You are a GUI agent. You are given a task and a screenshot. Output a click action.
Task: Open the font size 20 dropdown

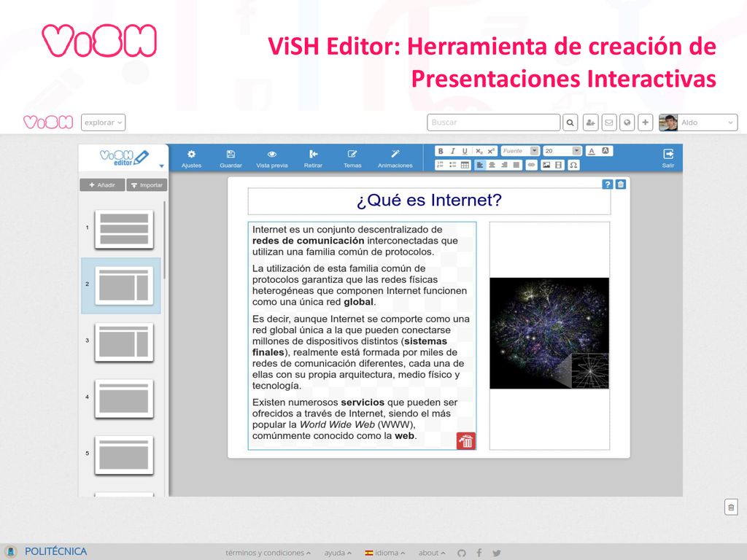point(562,151)
